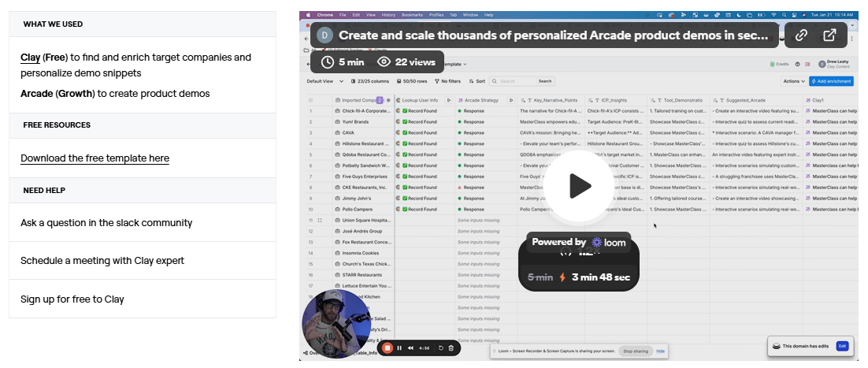This screenshot has height=368, width=868.
Task: Open the macOS 'Bookmarks' menu in video
Action: [412, 15]
